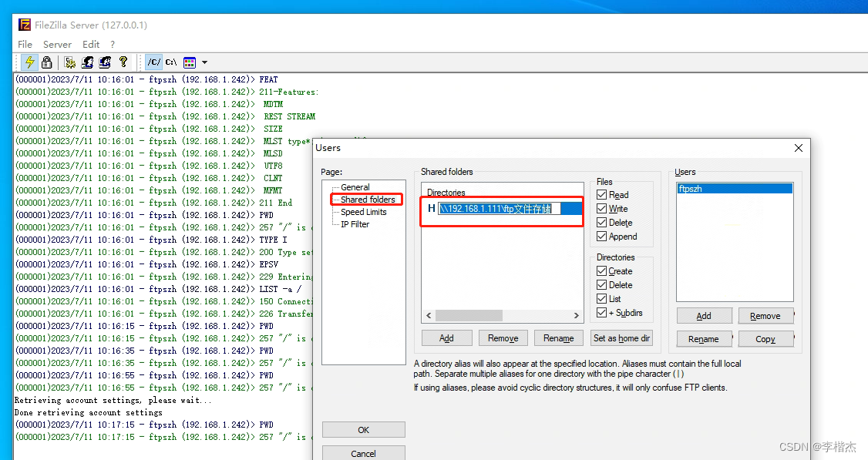Select the ftpszh user in Users list
Screen dimensions: 868x460
coord(735,189)
